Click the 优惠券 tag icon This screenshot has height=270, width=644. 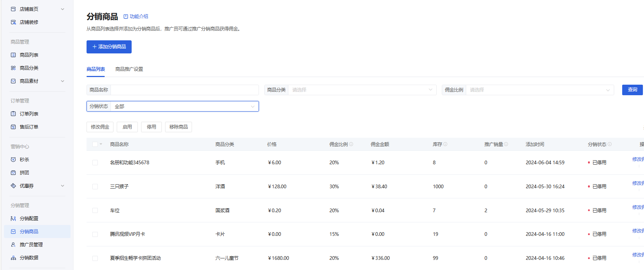(13, 186)
